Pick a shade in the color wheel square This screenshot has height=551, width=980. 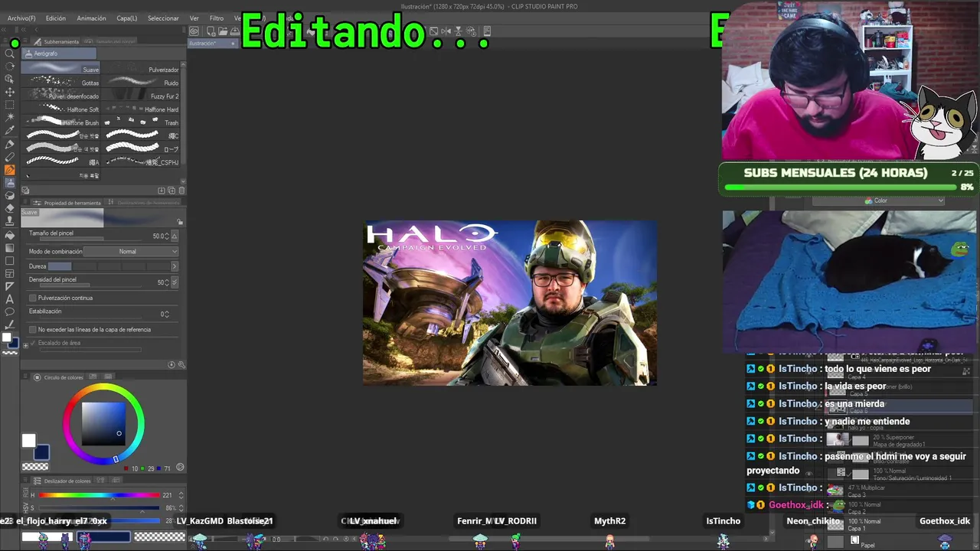tap(103, 423)
